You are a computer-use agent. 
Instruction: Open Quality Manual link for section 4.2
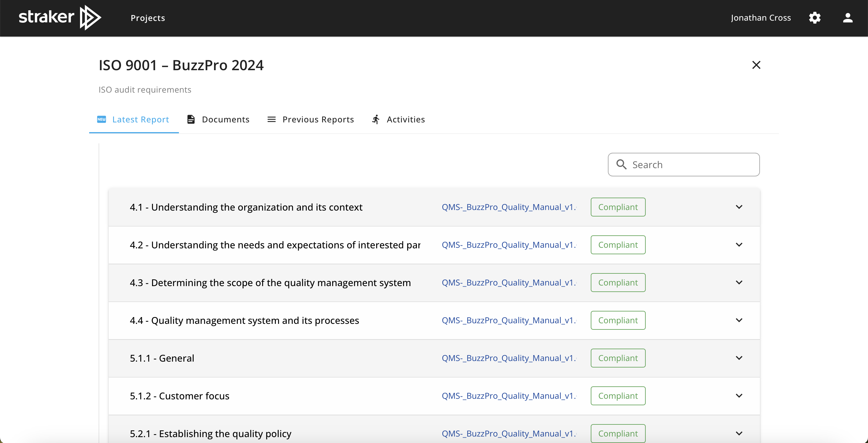[x=509, y=245]
